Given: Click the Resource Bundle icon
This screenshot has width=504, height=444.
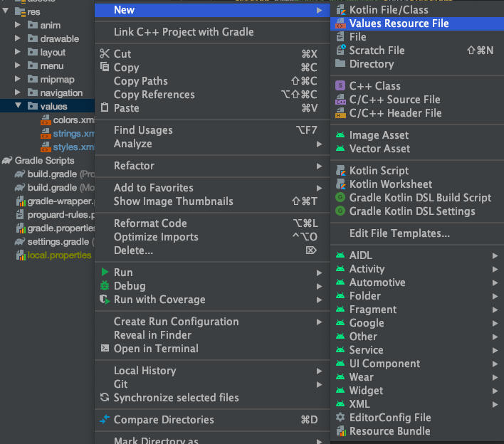Looking at the screenshot, I should click(341, 430).
